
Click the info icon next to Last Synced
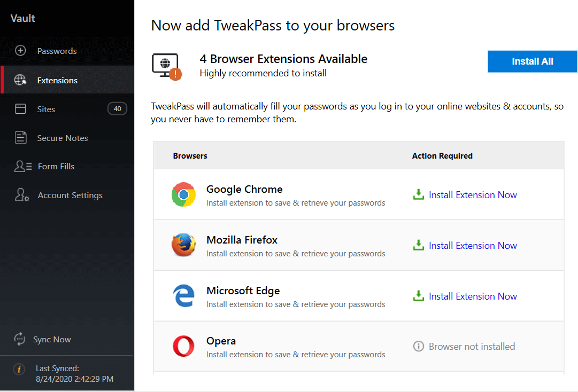[19, 369]
